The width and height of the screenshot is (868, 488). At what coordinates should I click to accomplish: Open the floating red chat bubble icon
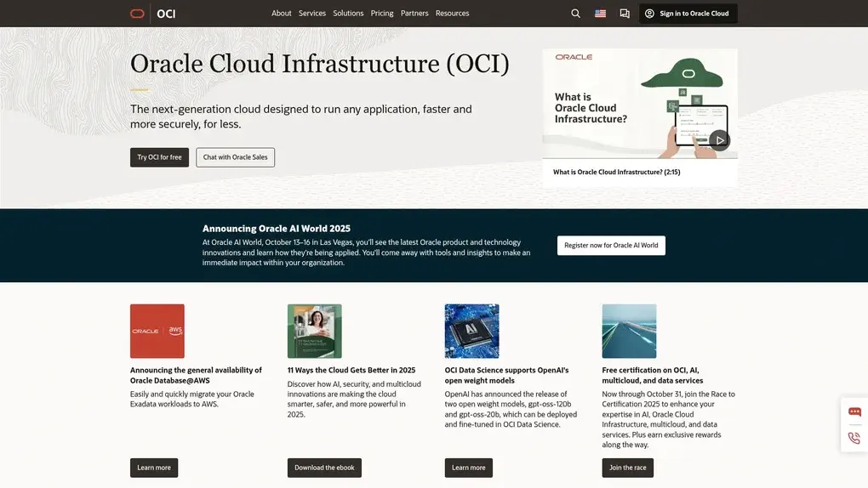[854, 411]
